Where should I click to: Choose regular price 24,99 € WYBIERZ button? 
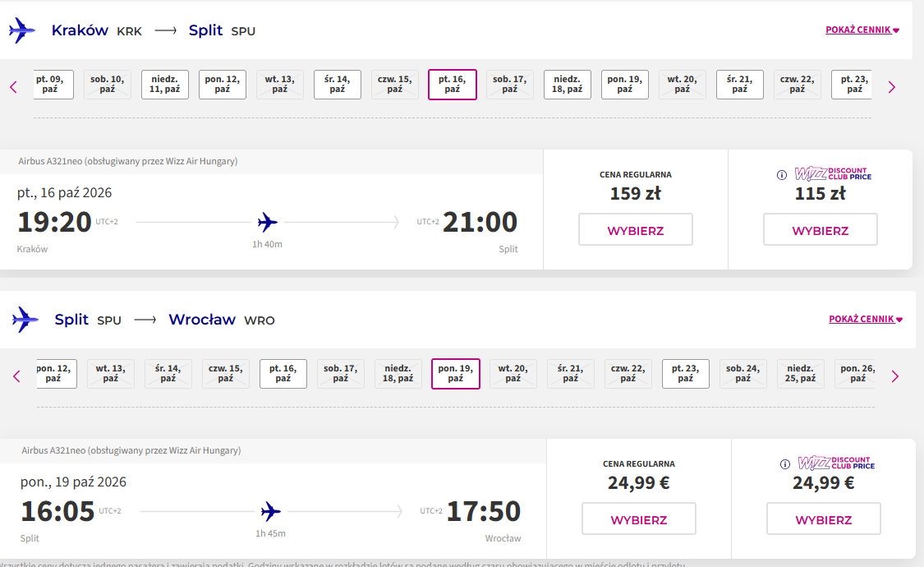coord(639,519)
